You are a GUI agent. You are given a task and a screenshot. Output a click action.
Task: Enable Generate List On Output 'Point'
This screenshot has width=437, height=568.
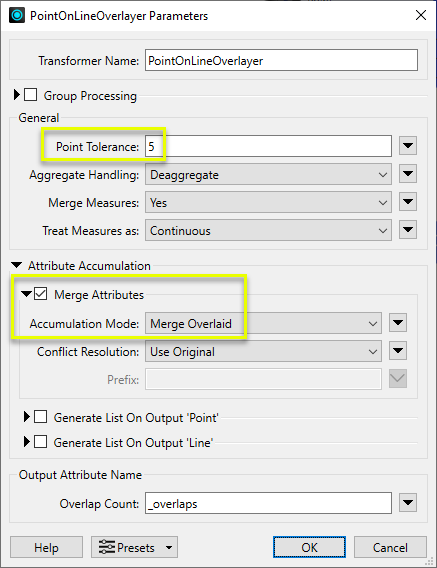41,417
